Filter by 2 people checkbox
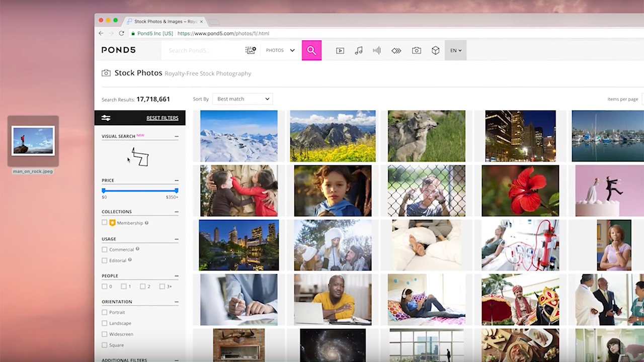The height and width of the screenshot is (362, 644). pyautogui.click(x=143, y=287)
